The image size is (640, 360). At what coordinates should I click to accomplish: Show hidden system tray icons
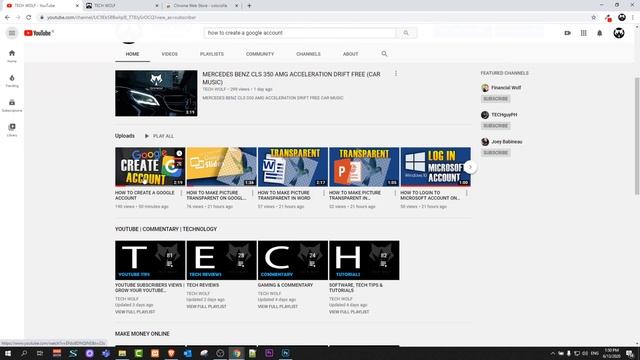[553, 353]
